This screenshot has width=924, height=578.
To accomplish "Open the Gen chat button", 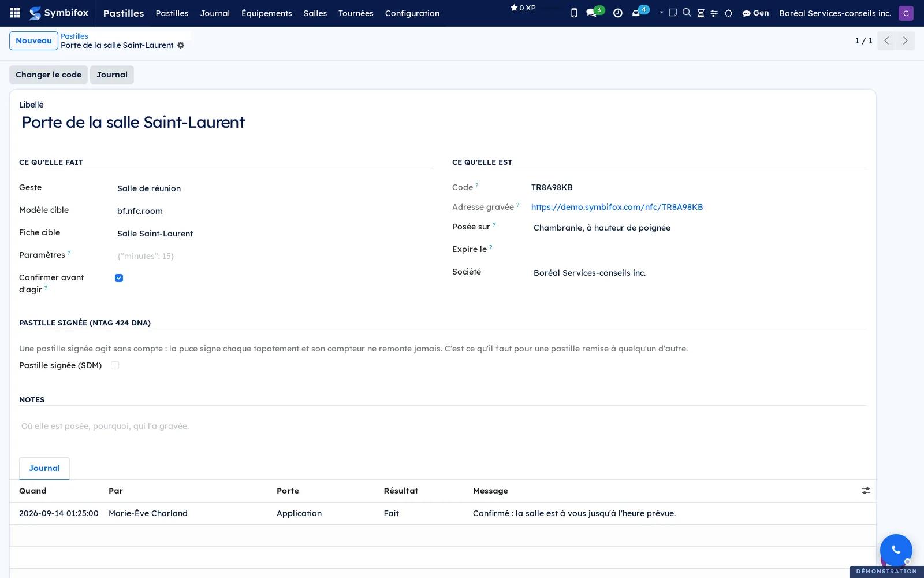I will click(755, 13).
